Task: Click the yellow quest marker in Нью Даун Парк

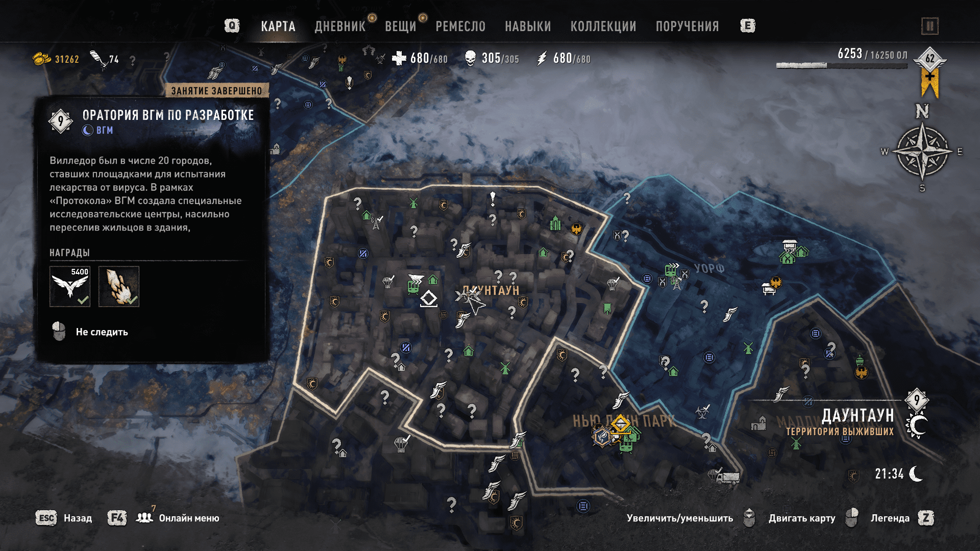Action: pyautogui.click(x=620, y=424)
